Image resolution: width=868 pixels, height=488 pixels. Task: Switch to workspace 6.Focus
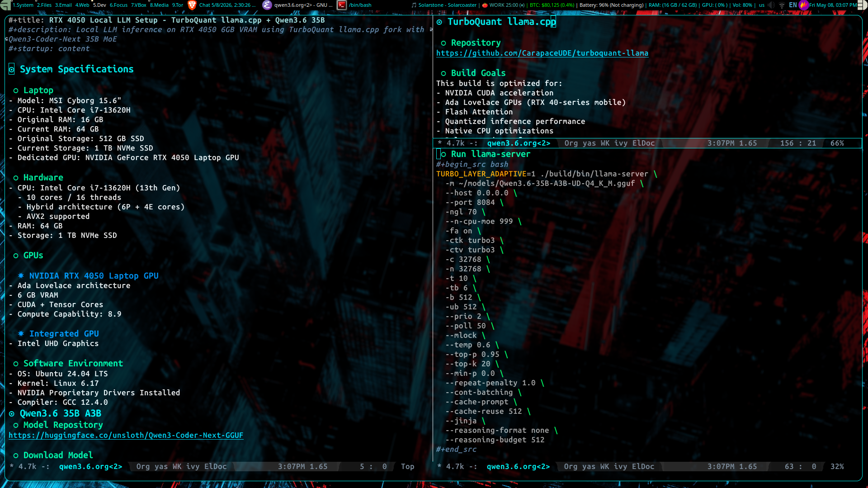point(118,5)
